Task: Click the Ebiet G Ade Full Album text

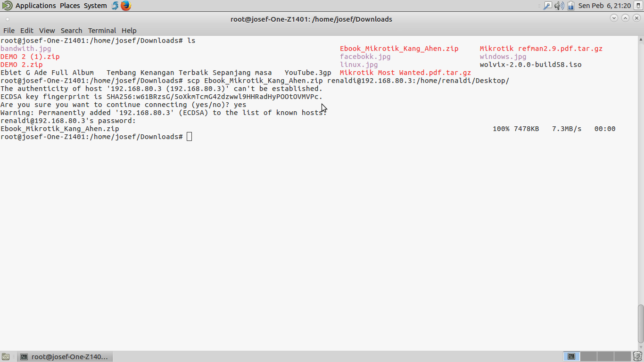Action: [x=47, y=73]
